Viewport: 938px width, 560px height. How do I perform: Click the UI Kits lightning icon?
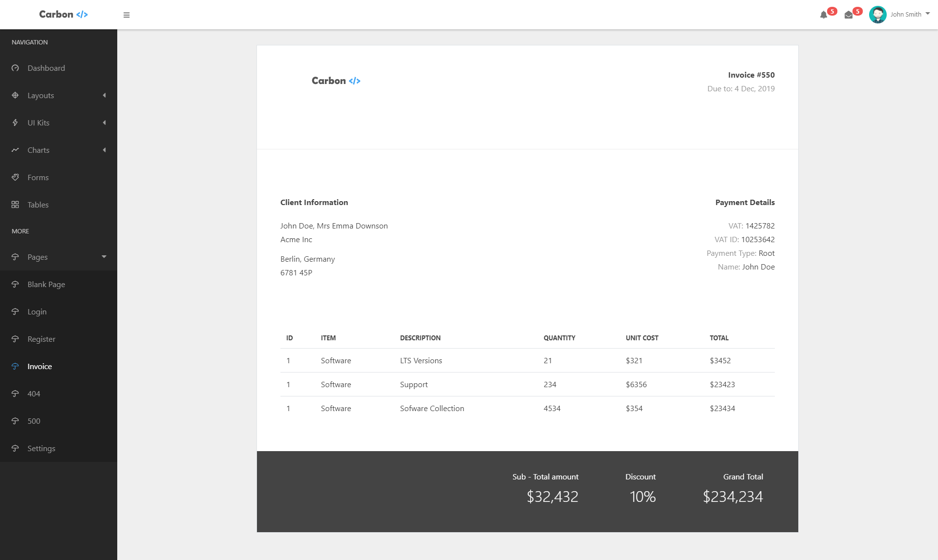[x=15, y=123]
